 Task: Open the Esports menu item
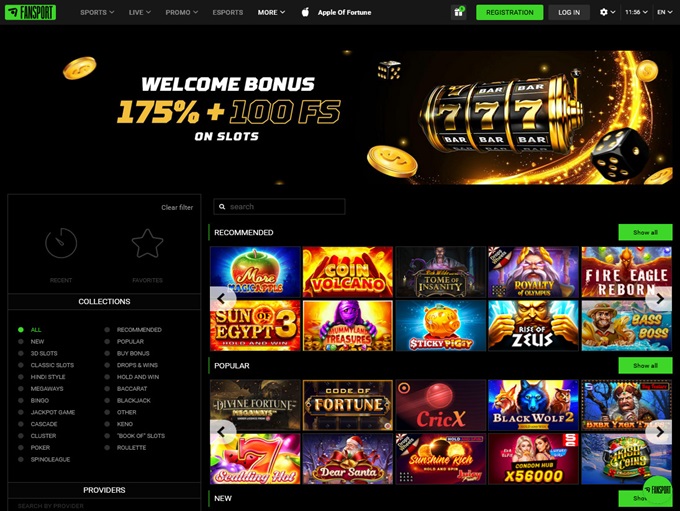point(228,12)
